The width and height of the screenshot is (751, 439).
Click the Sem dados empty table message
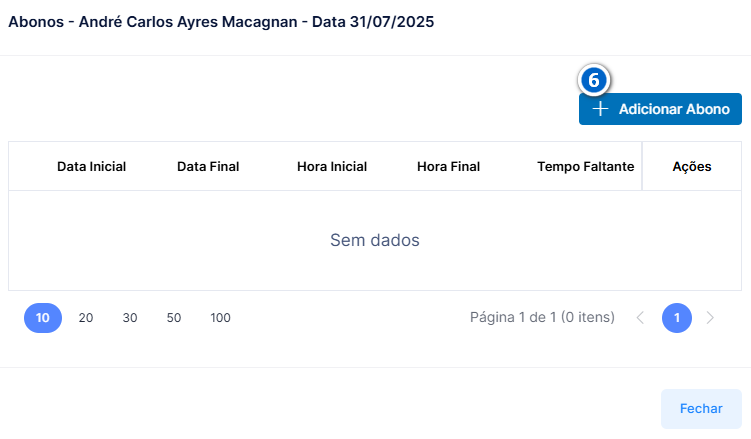pos(375,240)
